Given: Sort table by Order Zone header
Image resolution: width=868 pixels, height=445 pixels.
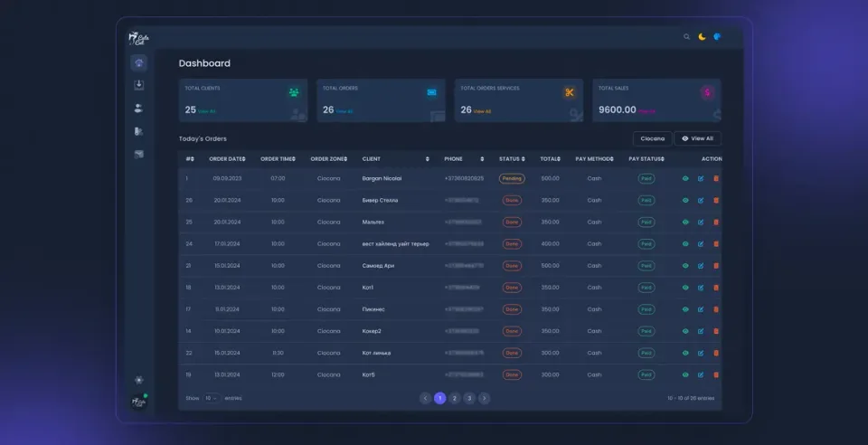Looking at the screenshot, I should 329,159.
